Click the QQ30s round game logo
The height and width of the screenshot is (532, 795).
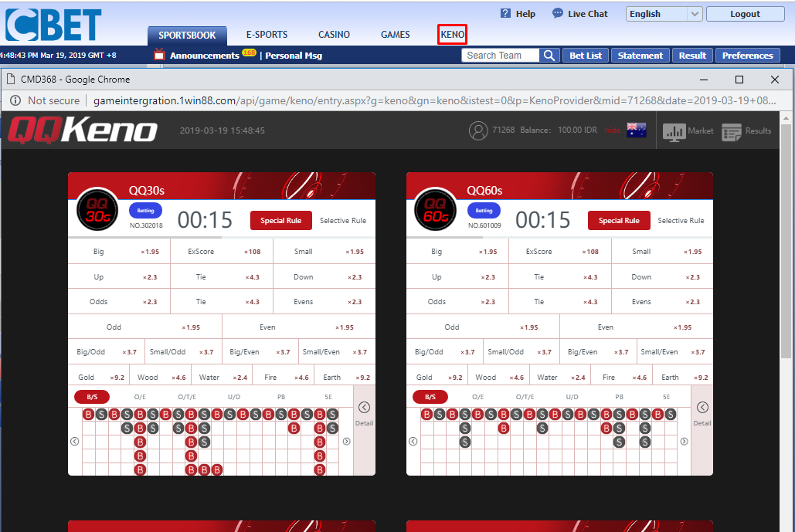97,209
